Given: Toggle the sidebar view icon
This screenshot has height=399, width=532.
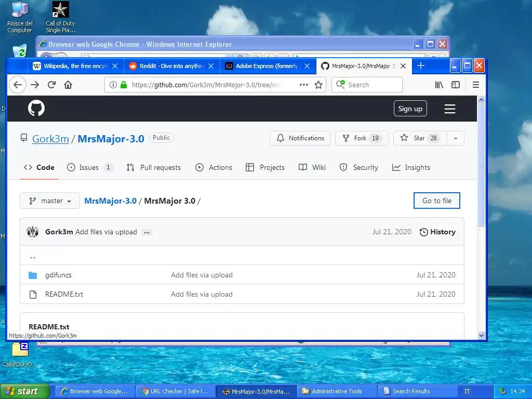Looking at the screenshot, I should tap(456, 85).
